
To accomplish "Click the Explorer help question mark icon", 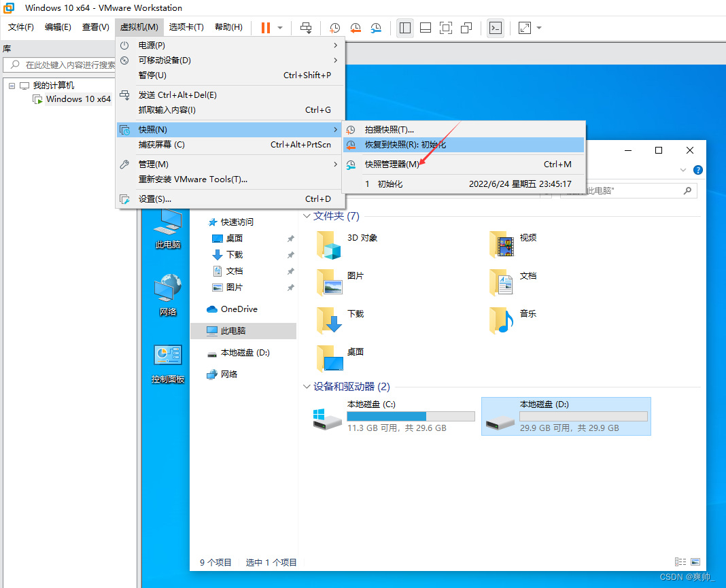I will point(697,170).
